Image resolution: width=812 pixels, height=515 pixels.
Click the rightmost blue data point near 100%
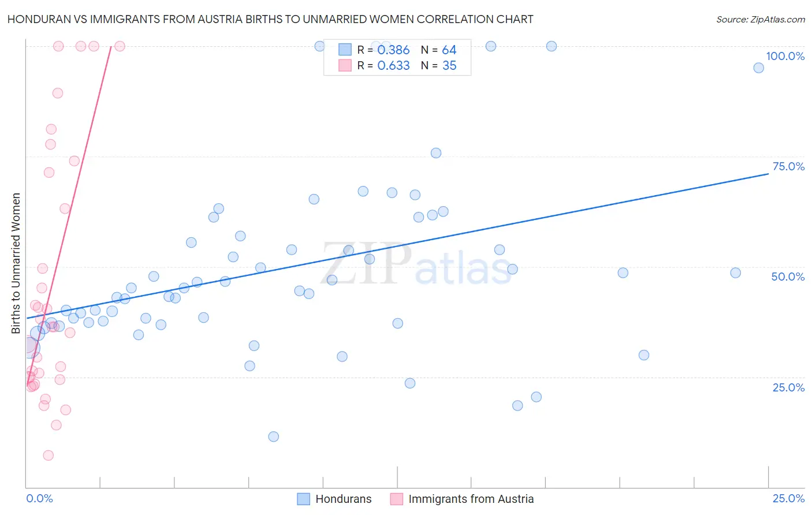[758, 68]
